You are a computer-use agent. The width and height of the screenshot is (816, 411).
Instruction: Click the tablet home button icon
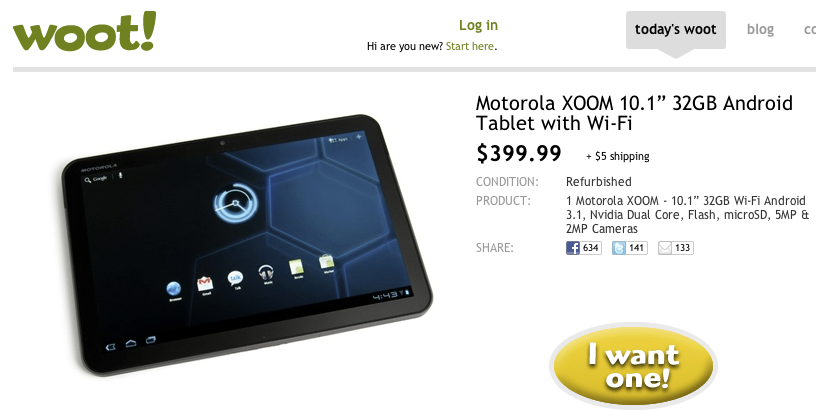click(131, 343)
